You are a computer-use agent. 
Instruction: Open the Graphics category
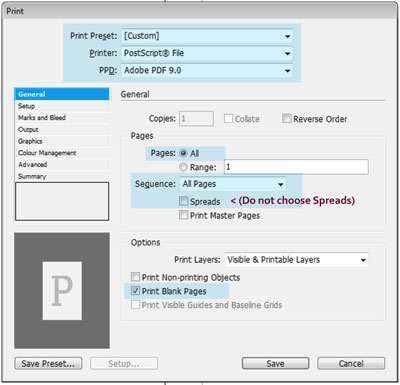tap(62, 141)
